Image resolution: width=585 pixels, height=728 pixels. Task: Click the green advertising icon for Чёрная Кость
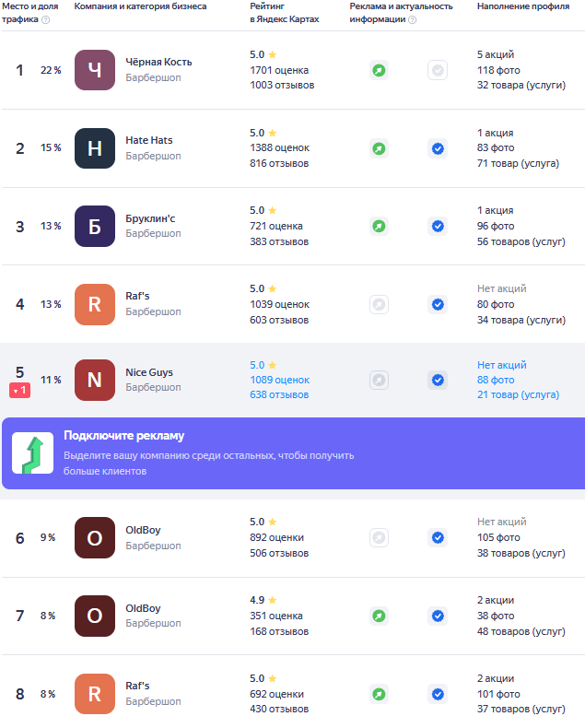[x=378, y=70]
